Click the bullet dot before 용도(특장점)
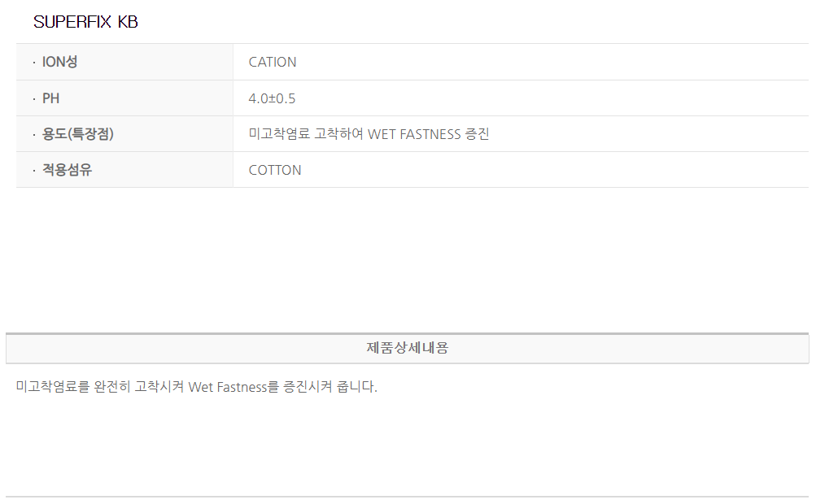 point(33,135)
